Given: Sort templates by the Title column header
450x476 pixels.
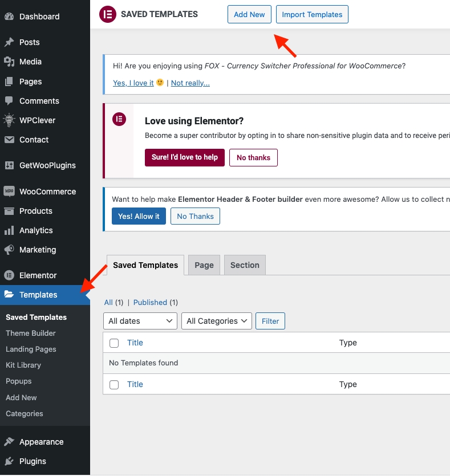Looking at the screenshot, I should point(135,343).
